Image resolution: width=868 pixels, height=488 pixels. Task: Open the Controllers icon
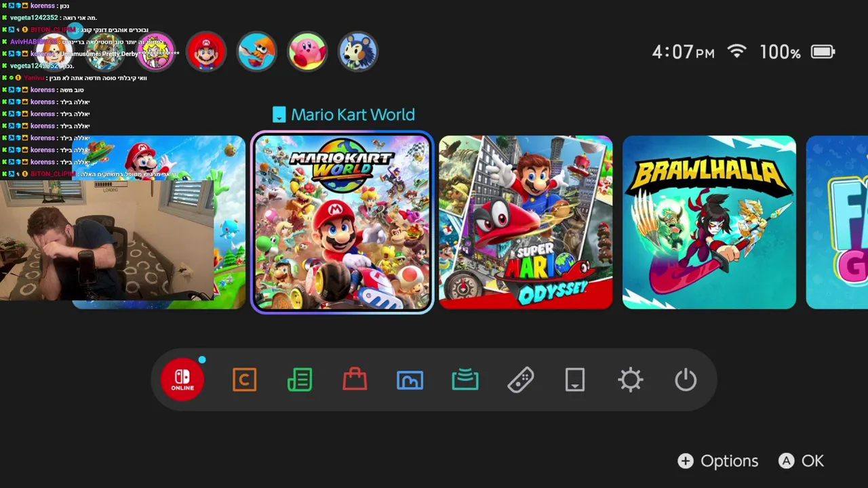coord(520,380)
